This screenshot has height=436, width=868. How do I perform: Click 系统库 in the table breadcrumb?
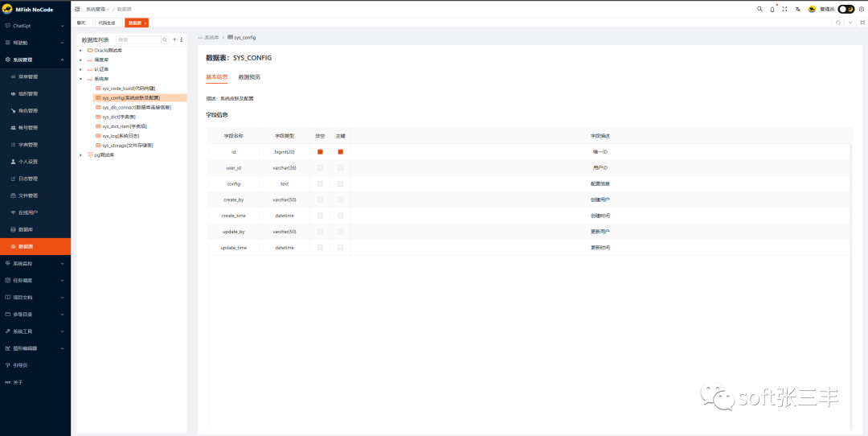click(x=211, y=37)
